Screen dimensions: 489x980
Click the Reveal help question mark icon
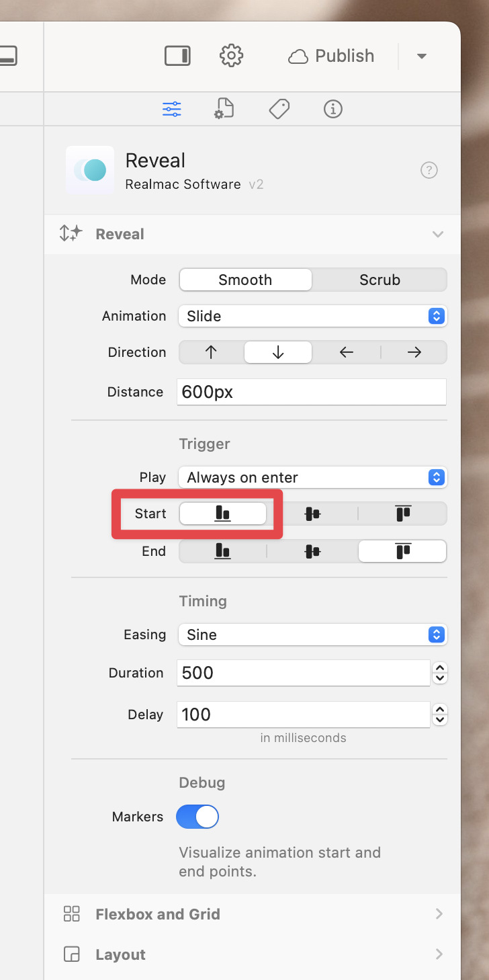pos(429,170)
